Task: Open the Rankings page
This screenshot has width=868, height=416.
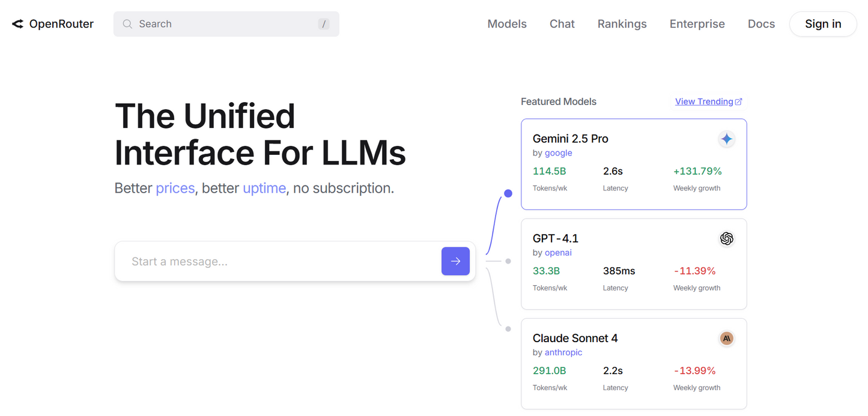Action: (x=622, y=24)
